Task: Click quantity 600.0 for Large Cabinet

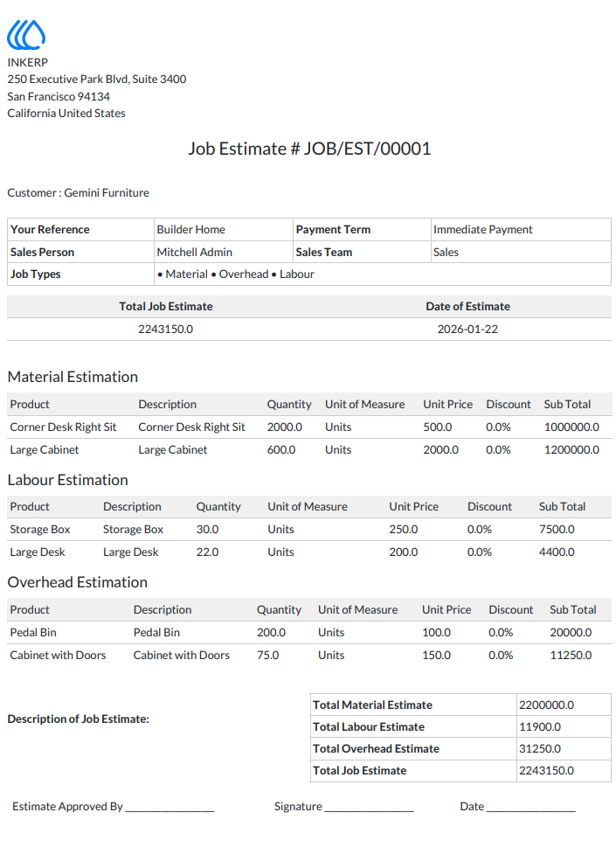Action: 281,449
